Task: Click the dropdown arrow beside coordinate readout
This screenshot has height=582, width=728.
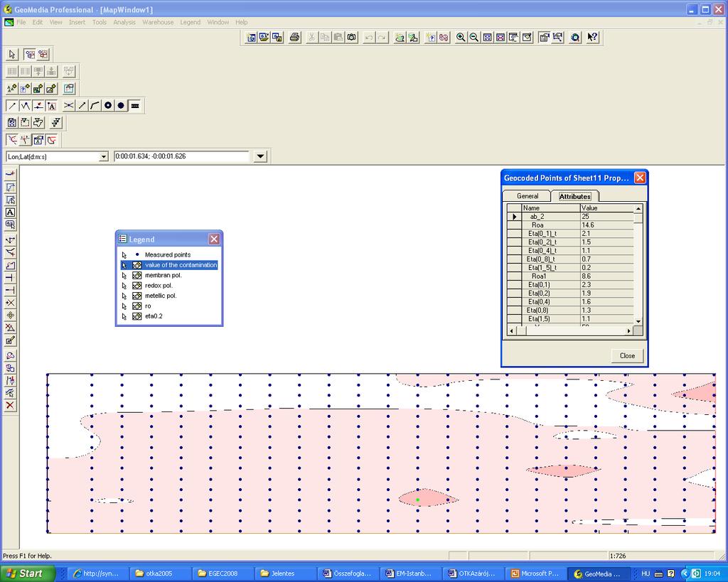Action: coord(260,156)
